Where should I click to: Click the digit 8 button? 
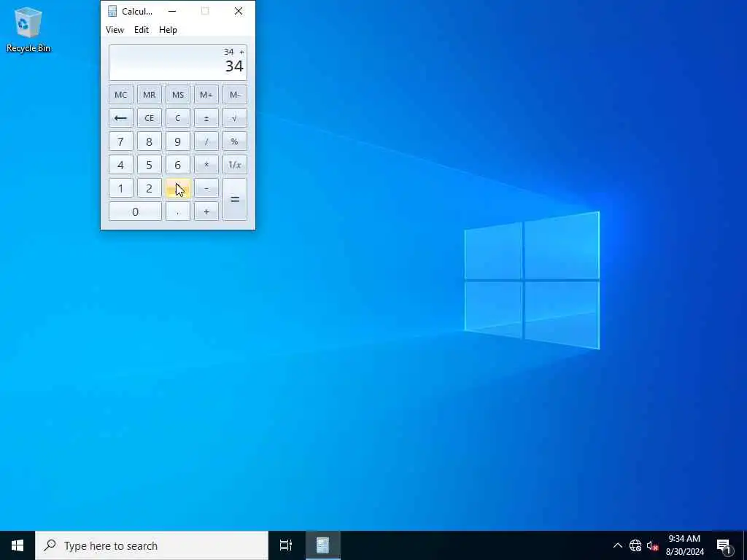click(x=149, y=141)
